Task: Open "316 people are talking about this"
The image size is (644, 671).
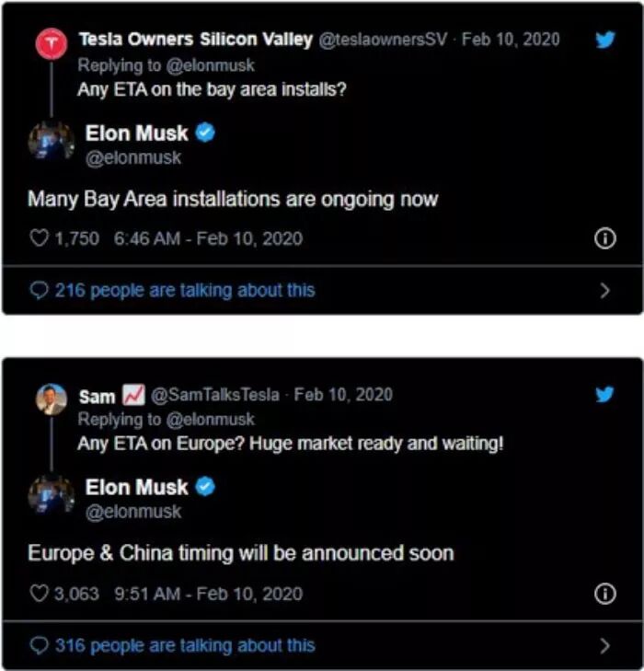Action: click(x=184, y=645)
